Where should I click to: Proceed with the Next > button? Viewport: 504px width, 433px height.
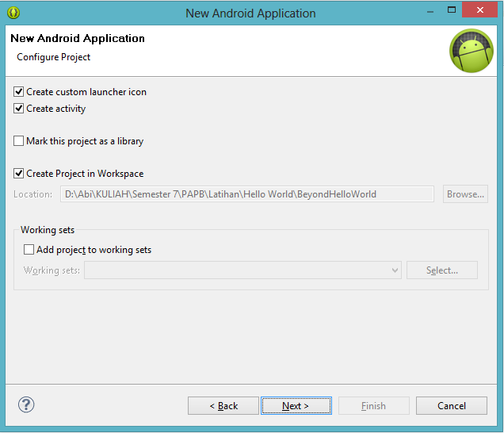[296, 406]
